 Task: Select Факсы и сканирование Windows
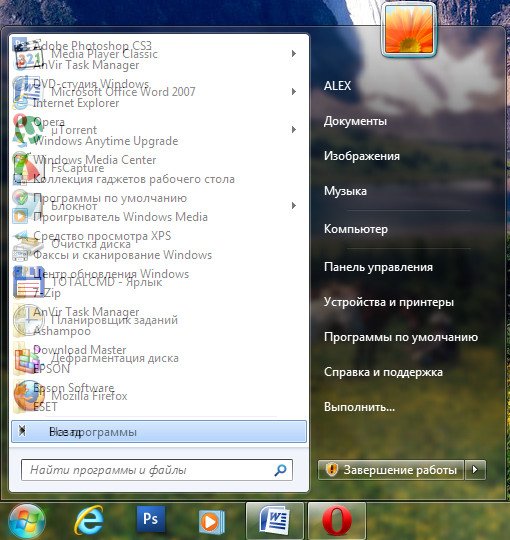point(123,255)
